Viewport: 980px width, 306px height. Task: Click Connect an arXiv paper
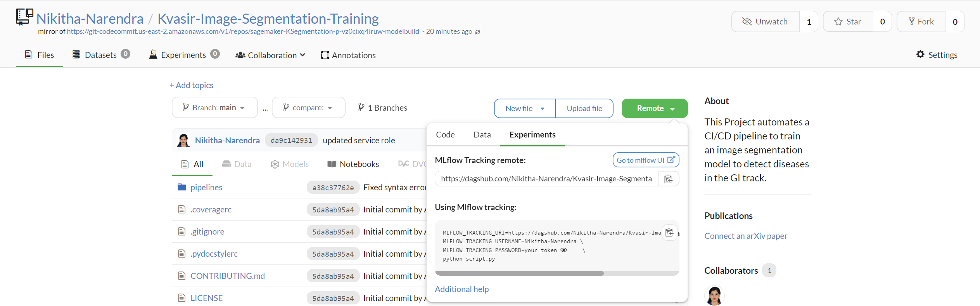[745, 236]
